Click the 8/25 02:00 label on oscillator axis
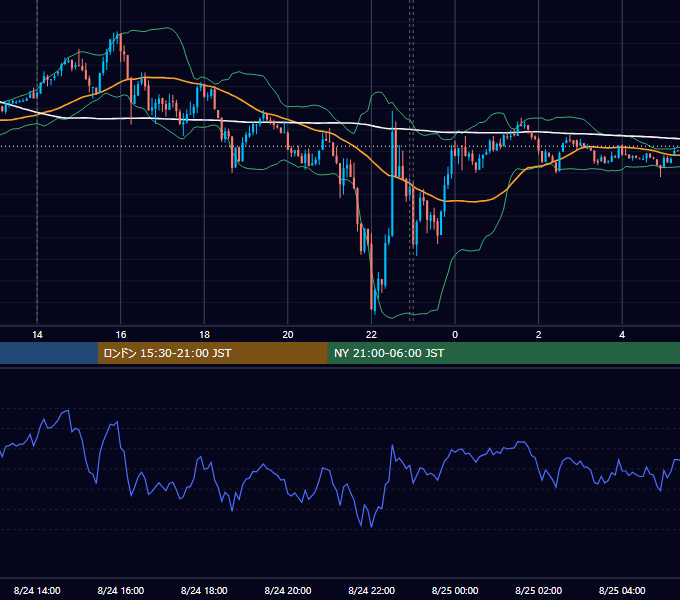 click(x=538, y=590)
